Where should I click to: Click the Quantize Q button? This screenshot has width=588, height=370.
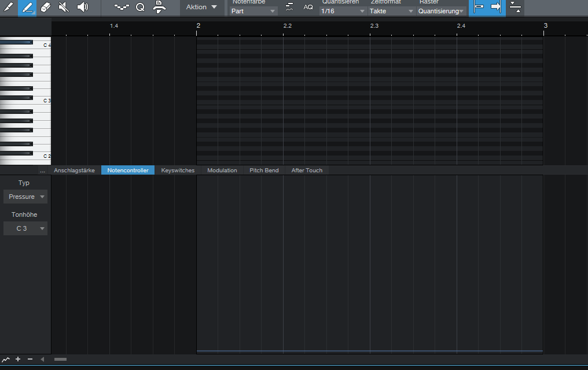point(140,8)
